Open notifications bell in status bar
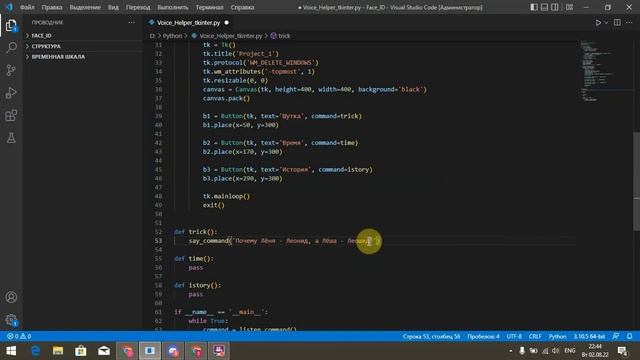The height and width of the screenshot is (360, 640). point(629,336)
